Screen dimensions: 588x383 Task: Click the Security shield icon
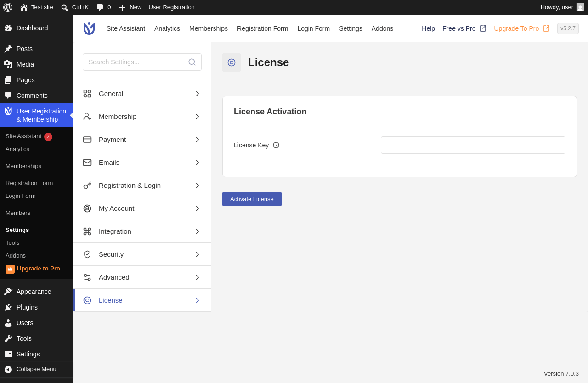pyautogui.click(x=87, y=254)
